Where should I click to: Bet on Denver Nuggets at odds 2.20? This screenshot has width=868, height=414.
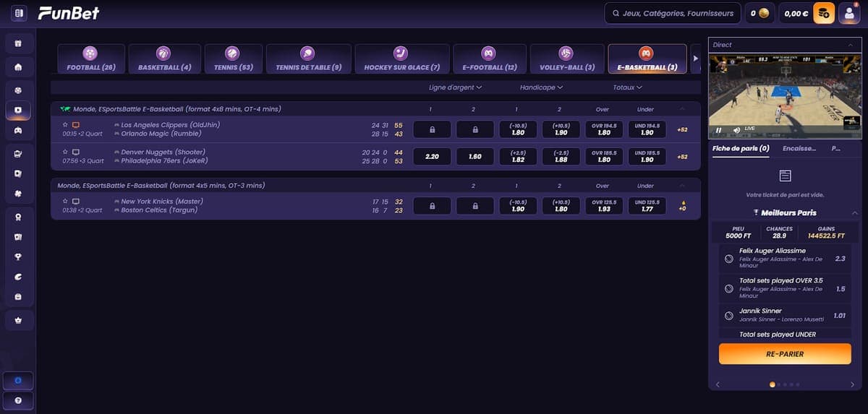point(432,157)
